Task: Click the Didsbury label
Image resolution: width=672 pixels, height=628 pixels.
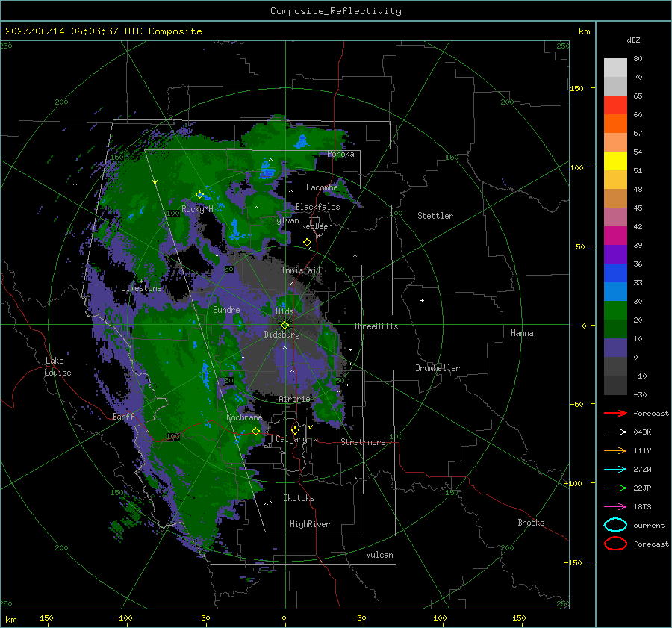Action: point(281,335)
